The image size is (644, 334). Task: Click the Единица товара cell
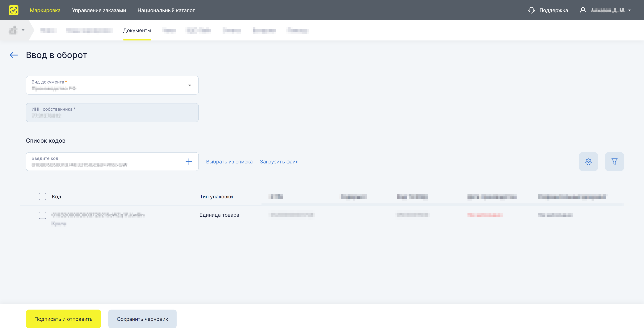[219, 215]
